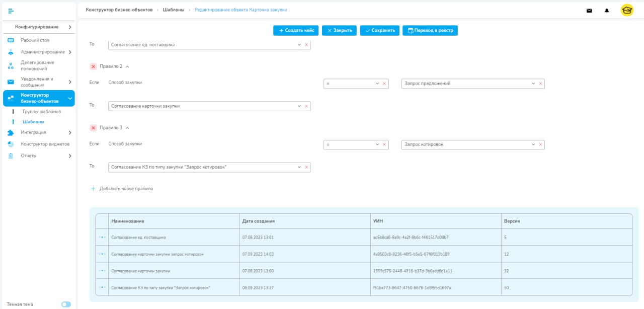Toggle the Темная тема switch
644x309 pixels.
tap(66, 304)
